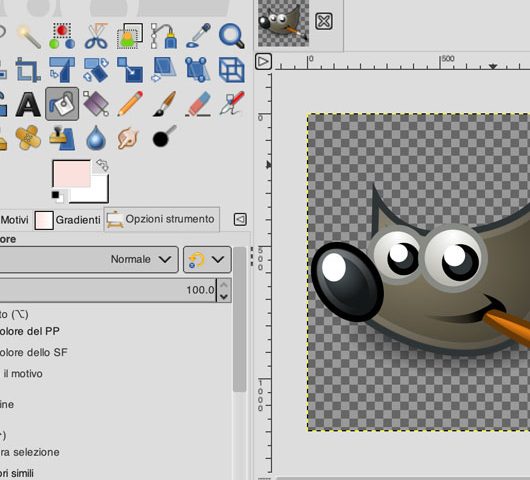Switch to the Opzioni strumento tab

(162, 219)
